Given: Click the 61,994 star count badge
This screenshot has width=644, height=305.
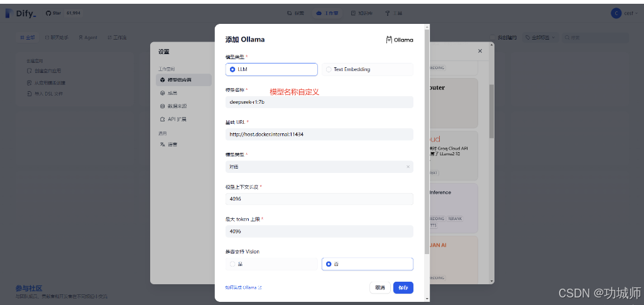Looking at the screenshot, I should [73, 13].
